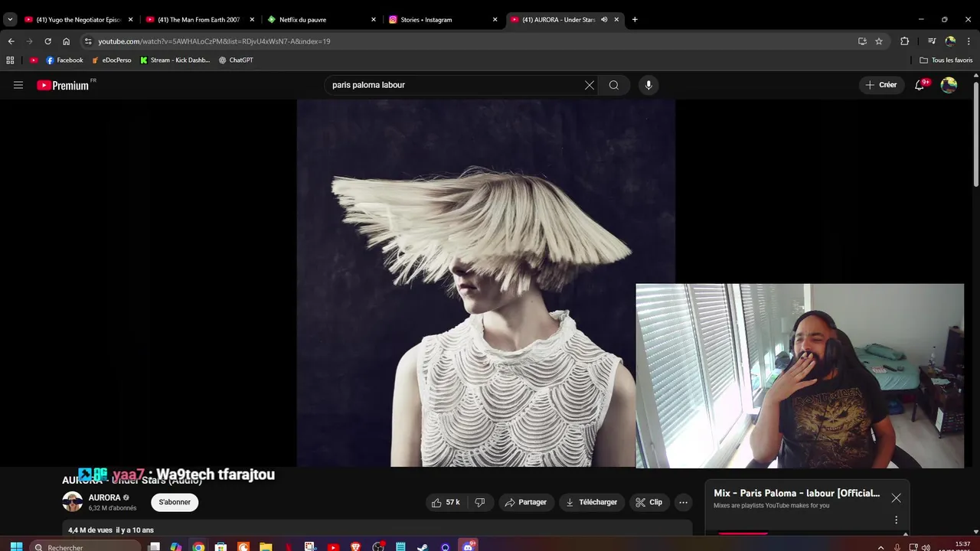Screen dimensions: 980x551
Task: Open the eDocPerso bookmark
Action: (x=112, y=60)
